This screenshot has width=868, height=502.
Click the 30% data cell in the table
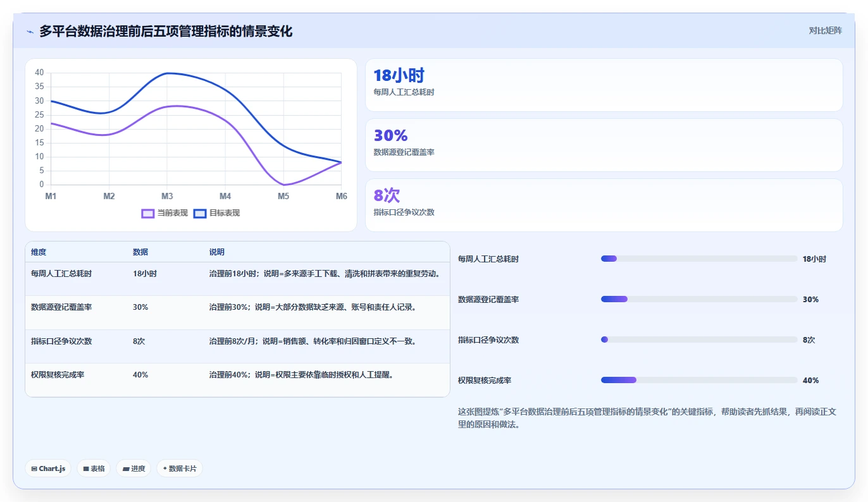click(x=140, y=307)
